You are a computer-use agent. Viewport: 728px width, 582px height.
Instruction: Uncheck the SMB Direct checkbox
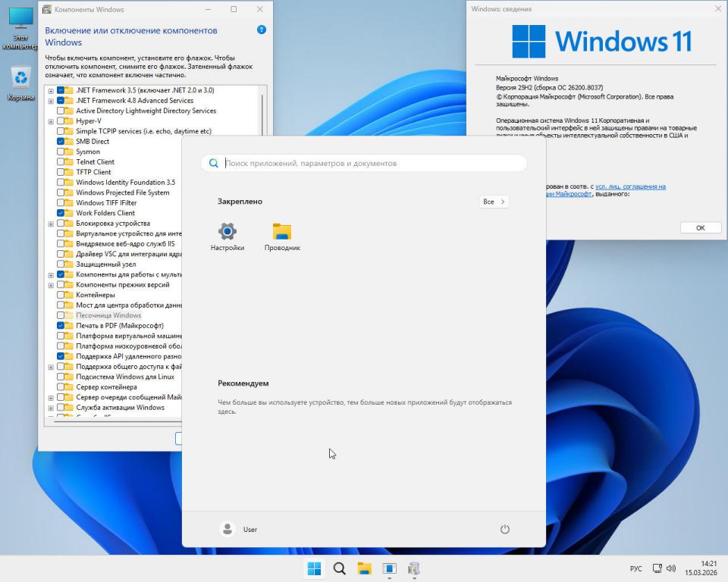[x=61, y=142]
